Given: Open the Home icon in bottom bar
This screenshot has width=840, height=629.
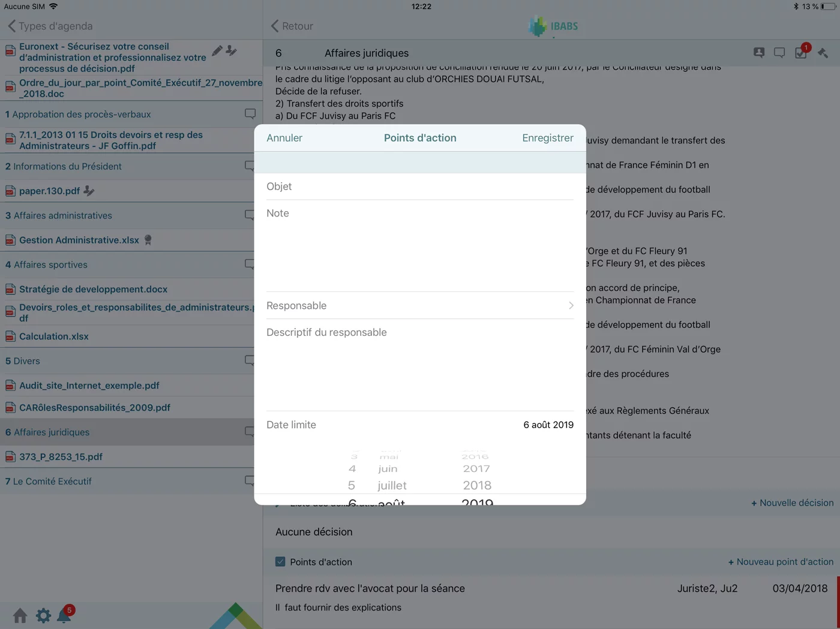Looking at the screenshot, I should click(x=20, y=615).
